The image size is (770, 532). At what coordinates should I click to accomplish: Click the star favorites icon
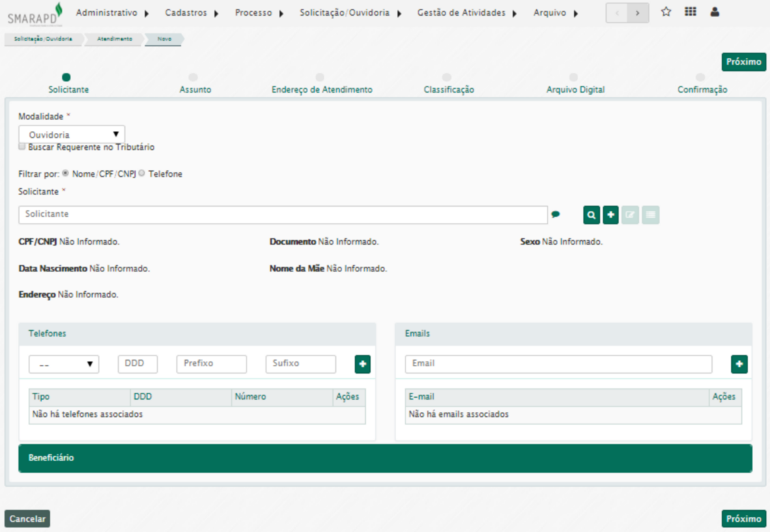(666, 12)
